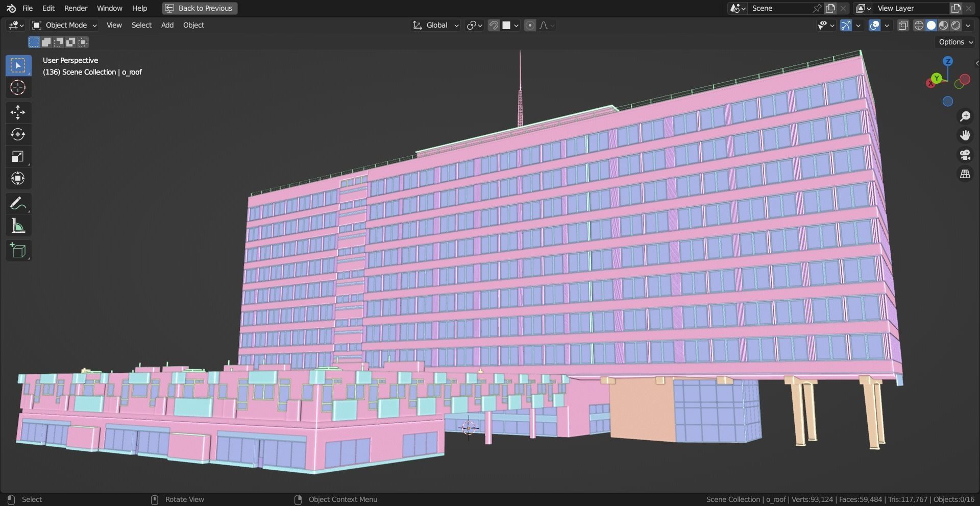Select the Move tool
Screen dimensions: 980x506
click(18, 112)
